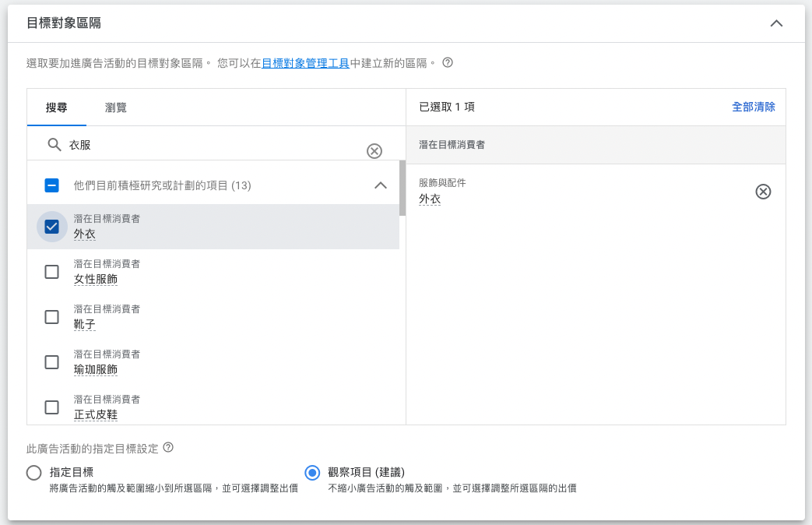
Task: Click the audience list scrollbar thumb
Action: coord(402,189)
